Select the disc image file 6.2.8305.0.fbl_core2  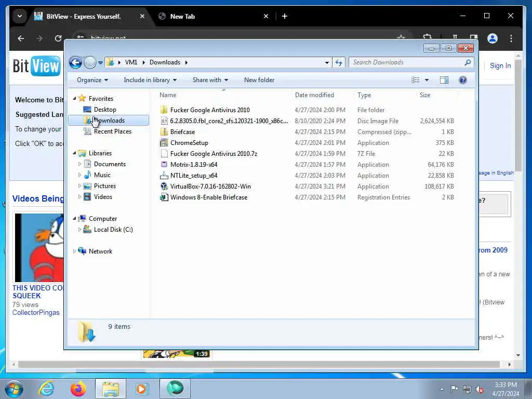(229, 121)
